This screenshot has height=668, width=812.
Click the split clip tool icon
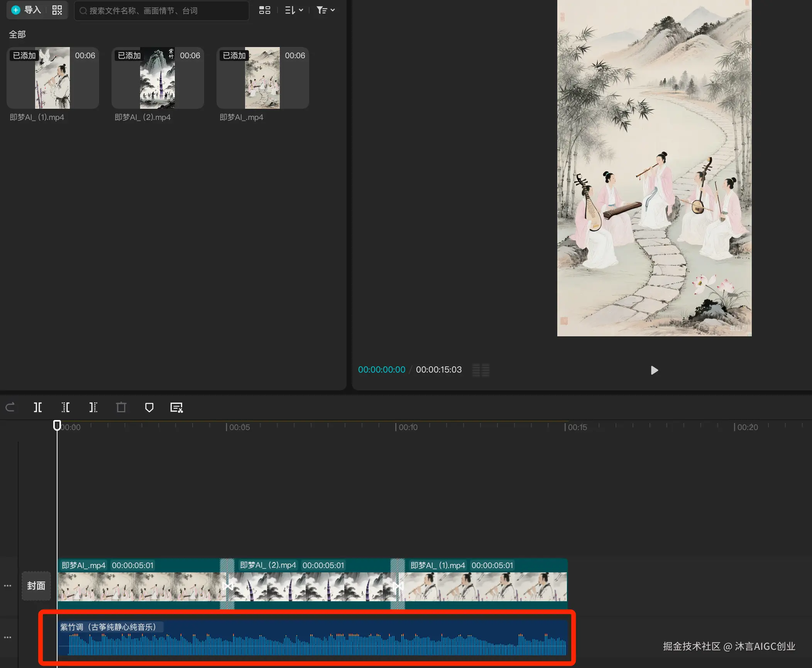click(x=38, y=407)
